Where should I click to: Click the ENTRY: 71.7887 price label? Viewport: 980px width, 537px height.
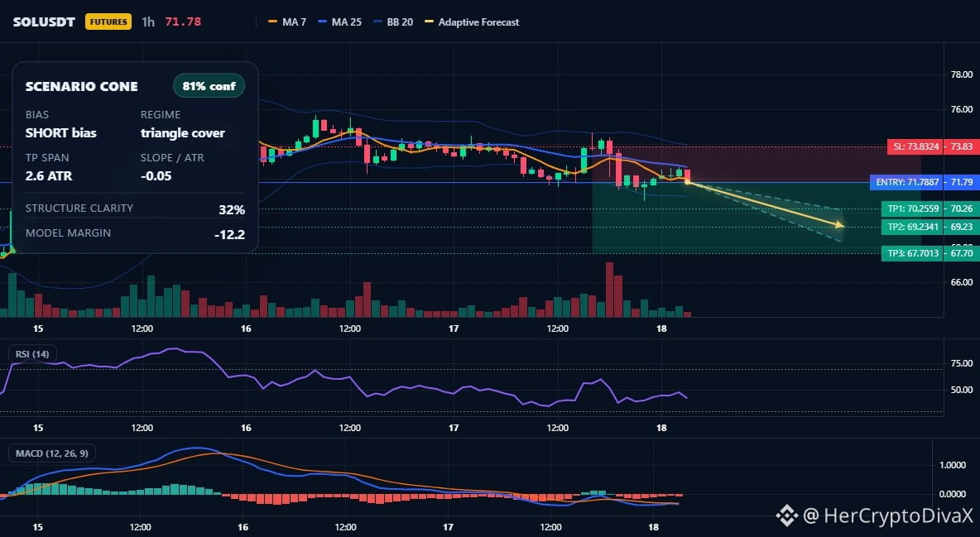point(907,183)
